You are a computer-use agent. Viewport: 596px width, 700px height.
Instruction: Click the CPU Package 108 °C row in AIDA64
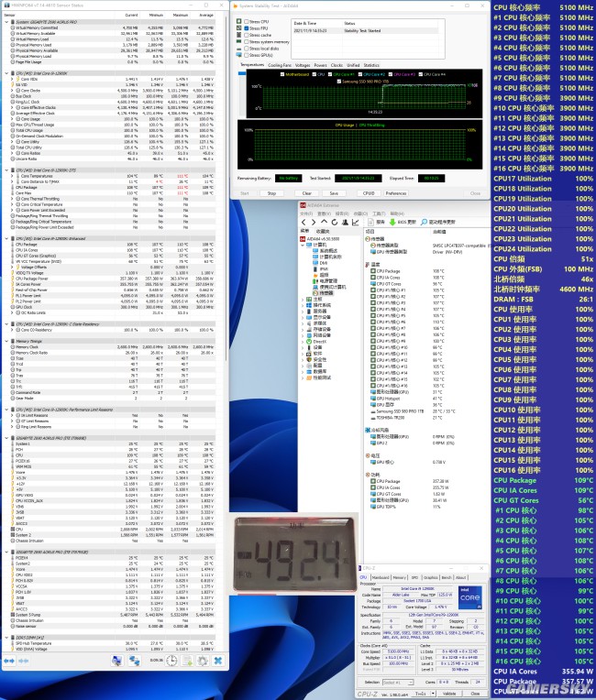[406, 271]
